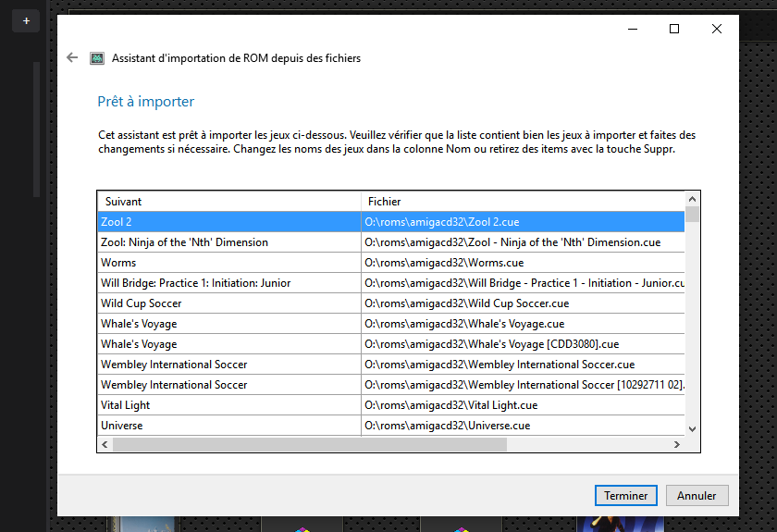Click the Wild Cup Soccer.cue file path
Viewport: 777px width, 532px height.
[x=523, y=303]
